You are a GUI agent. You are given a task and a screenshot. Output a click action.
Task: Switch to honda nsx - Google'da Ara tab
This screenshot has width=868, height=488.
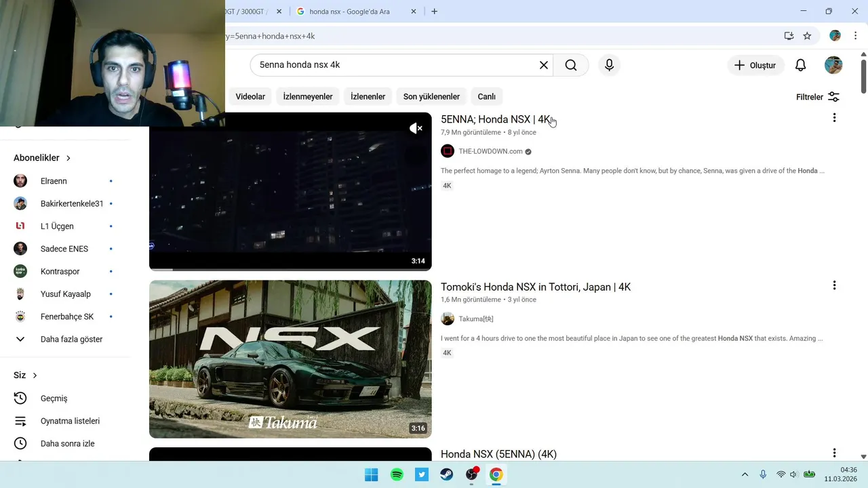[x=349, y=12]
